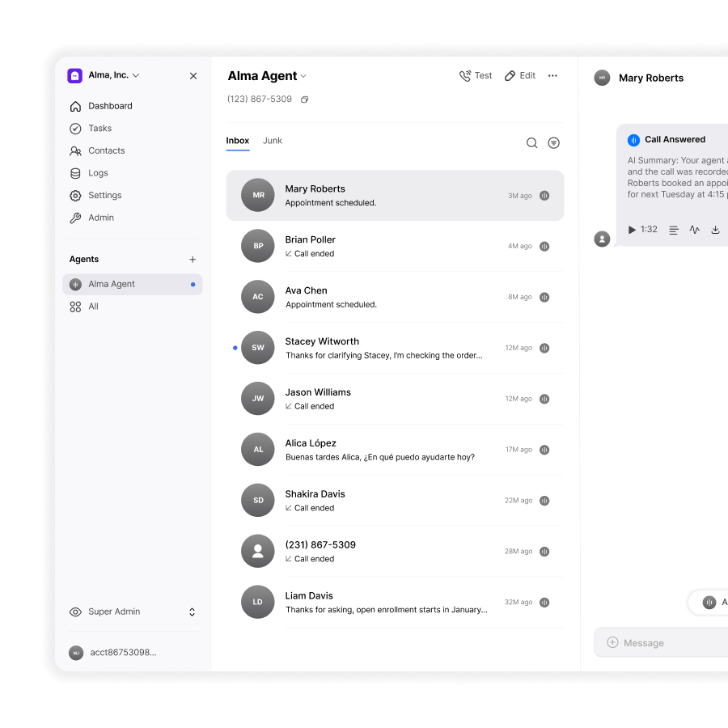Click the Mary Roberts header avatar
Viewport: 728px width, 728px height.
pyautogui.click(x=602, y=78)
